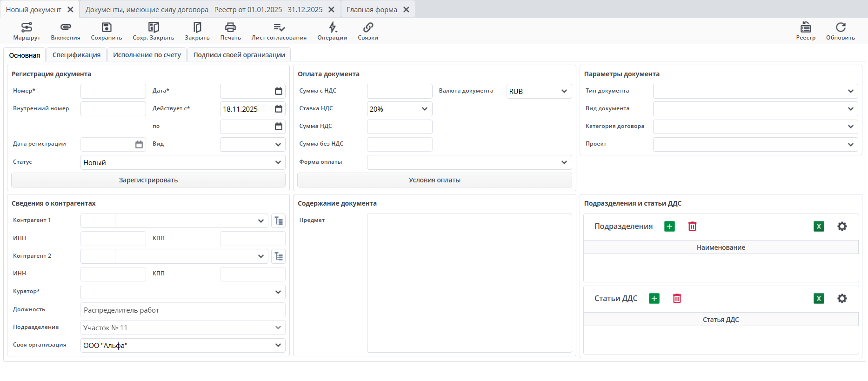
Task: Open settings gear for Статьи ДДС
Action: coord(842,299)
